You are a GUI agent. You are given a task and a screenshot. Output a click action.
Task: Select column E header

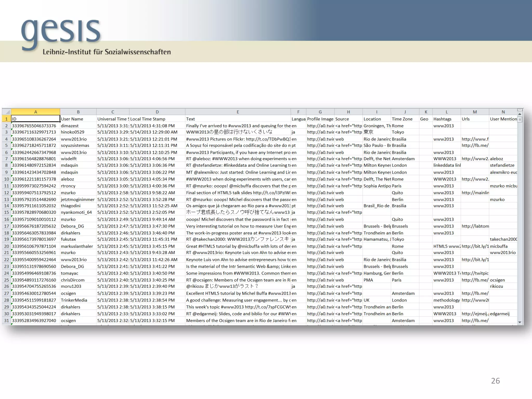(238, 112)
